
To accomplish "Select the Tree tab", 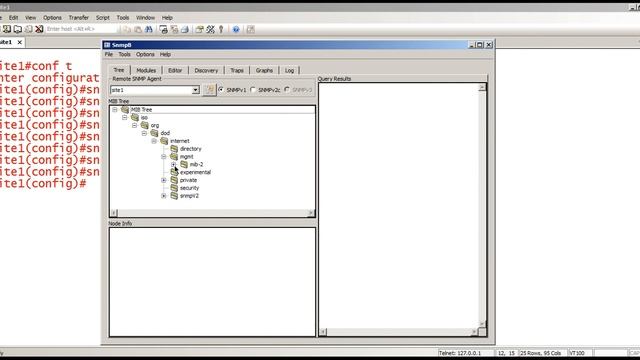I will [x=119, y=70].
